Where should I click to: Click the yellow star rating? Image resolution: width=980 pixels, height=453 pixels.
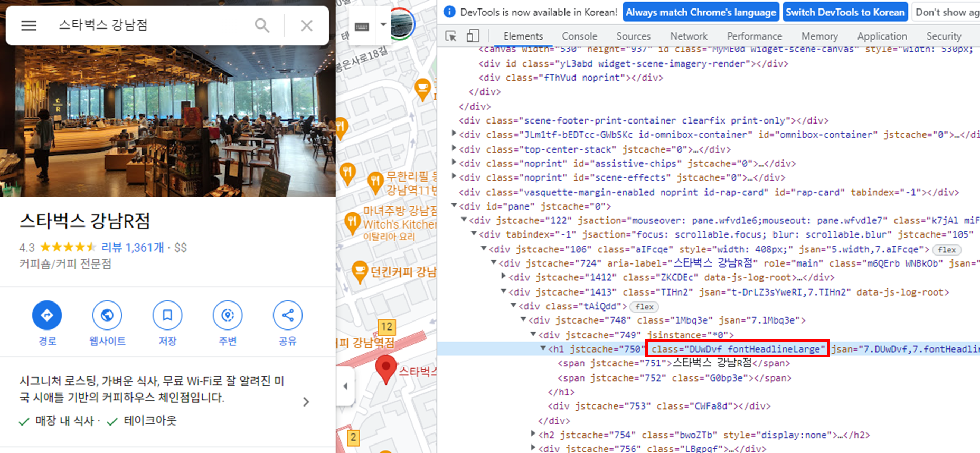click(x=68, y=247)
